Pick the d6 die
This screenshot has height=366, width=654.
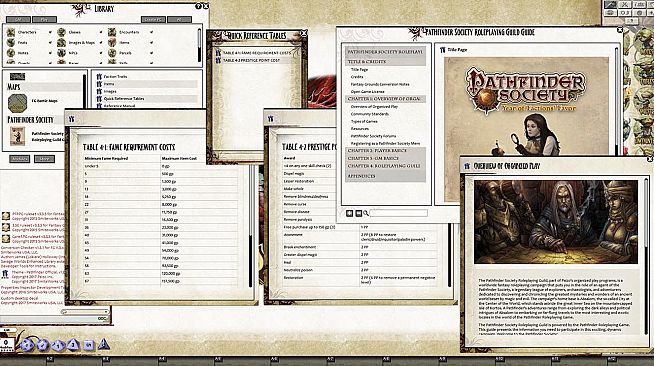pyautogui.click(x=88, y=345)
